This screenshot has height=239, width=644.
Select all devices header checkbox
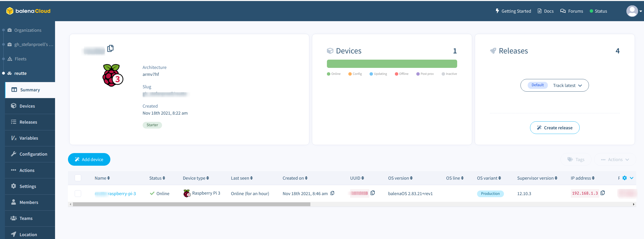[78, 178]
